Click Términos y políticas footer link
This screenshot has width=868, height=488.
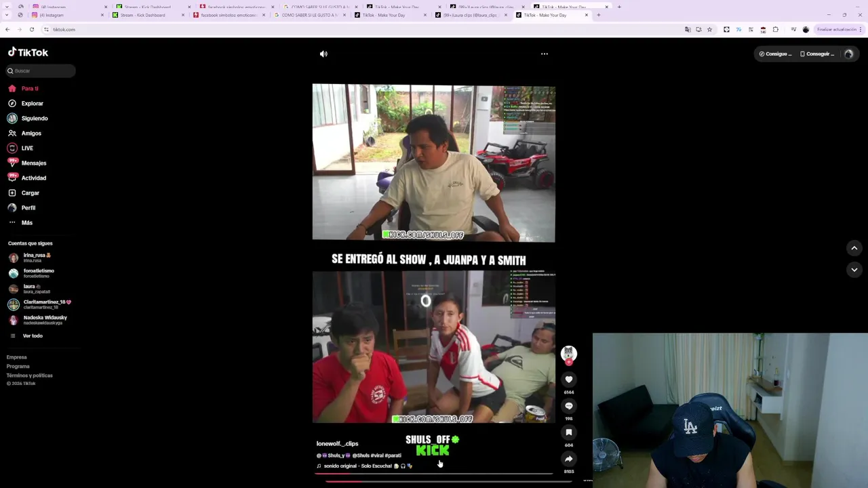click(30, 375)
